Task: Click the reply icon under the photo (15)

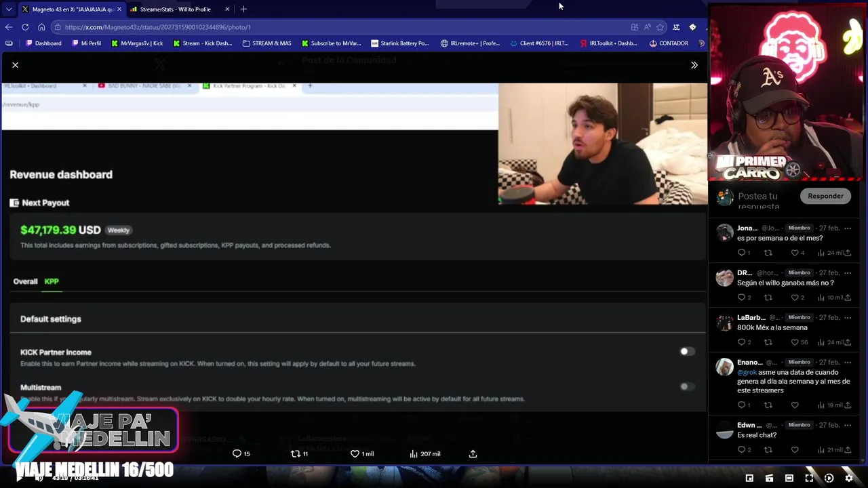Action: tap(237, 453)
